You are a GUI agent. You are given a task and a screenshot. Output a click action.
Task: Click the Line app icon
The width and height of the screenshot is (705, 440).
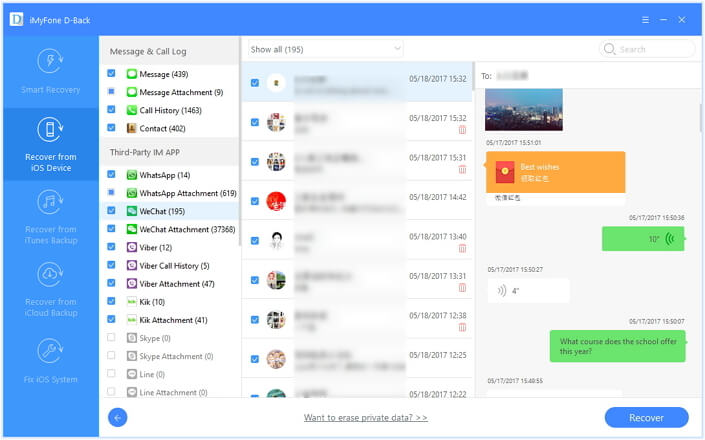[131, 374]
